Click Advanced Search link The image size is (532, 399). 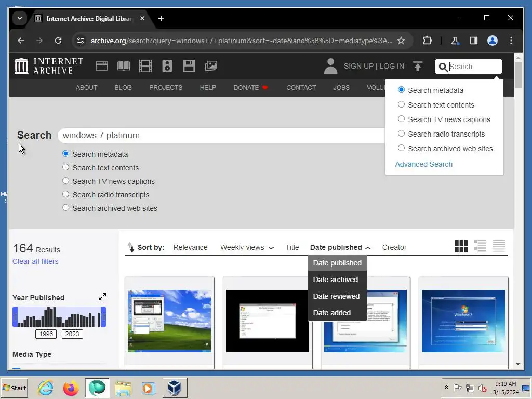(424, 164)
